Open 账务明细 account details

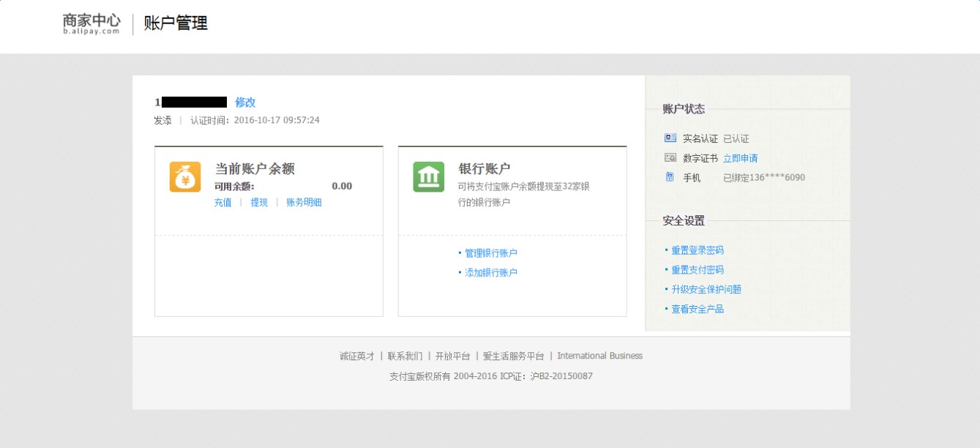304,203
